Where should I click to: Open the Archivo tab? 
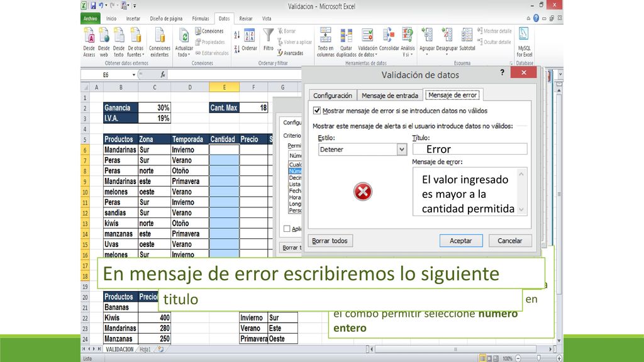(91, 18)
